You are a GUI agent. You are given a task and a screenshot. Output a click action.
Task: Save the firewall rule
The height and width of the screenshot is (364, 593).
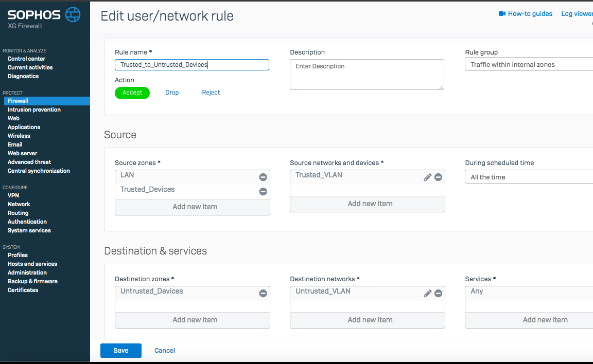click(121, 351)
